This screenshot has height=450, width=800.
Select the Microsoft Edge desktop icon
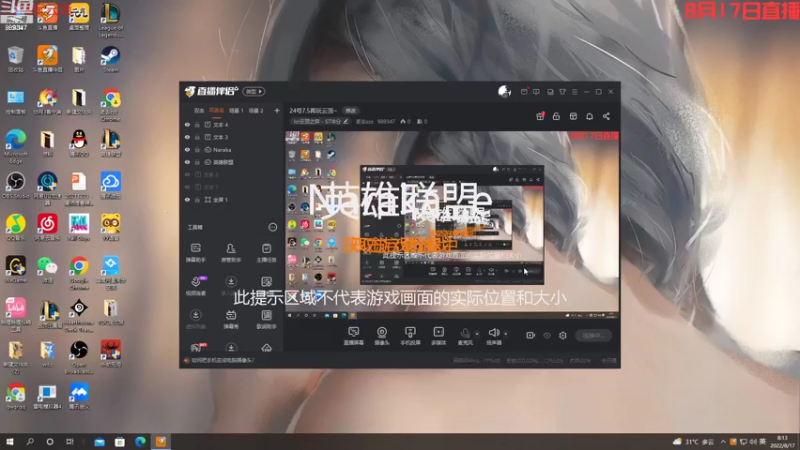16,146
